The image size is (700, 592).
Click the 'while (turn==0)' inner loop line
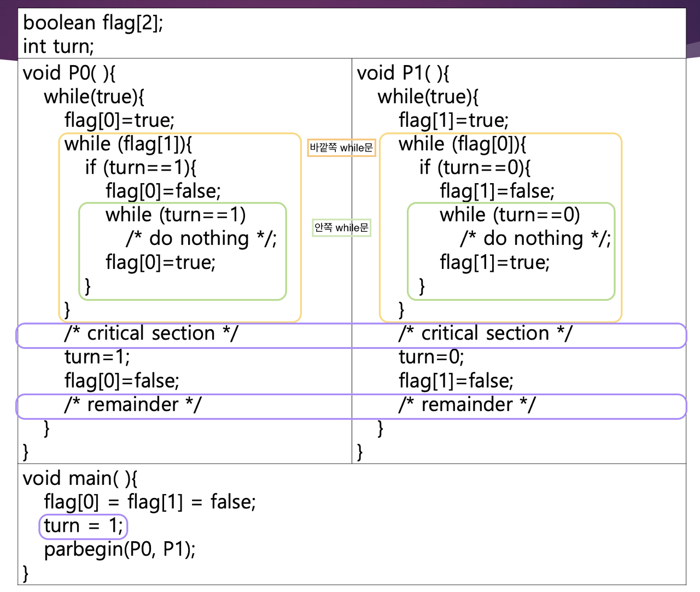tap(510, 215)
